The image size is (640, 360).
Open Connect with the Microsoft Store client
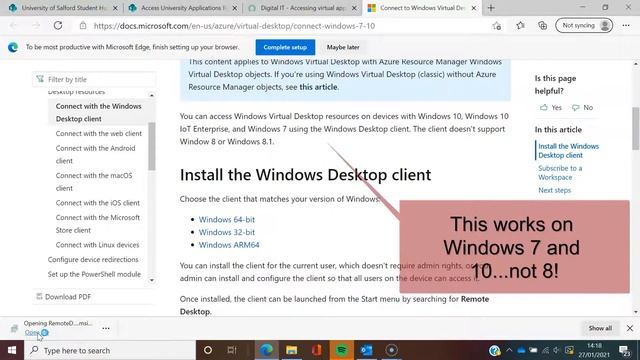click(x=98, y=224)
